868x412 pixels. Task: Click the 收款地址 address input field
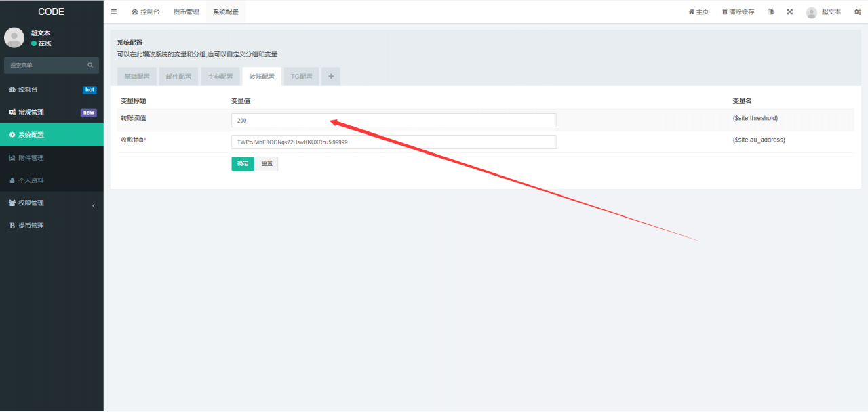point(393,142)
